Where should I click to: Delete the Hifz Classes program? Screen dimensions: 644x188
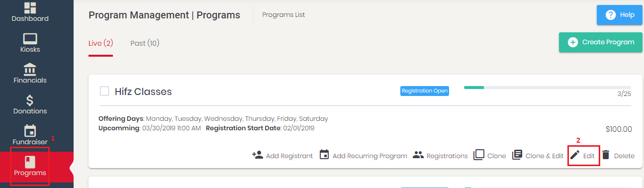[x=618, y=155]
